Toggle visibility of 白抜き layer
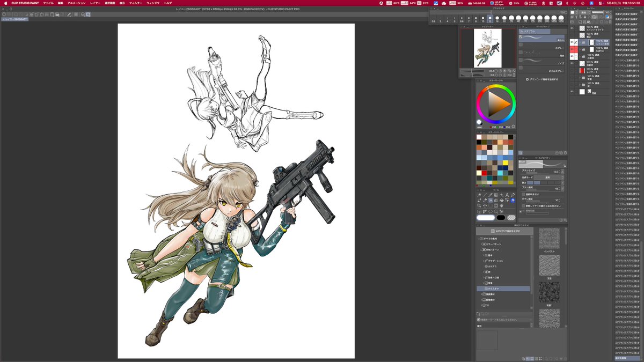This screenshot has width=644, height=362. 572,63
